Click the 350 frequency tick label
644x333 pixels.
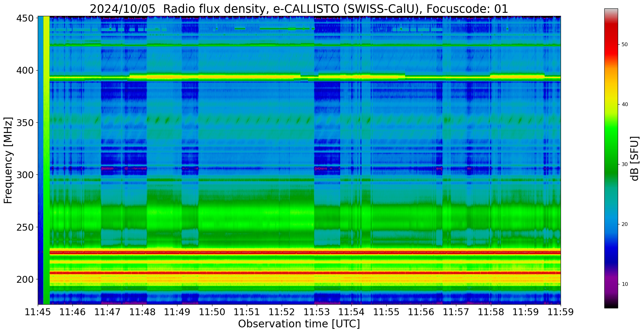tap(25, 123)
